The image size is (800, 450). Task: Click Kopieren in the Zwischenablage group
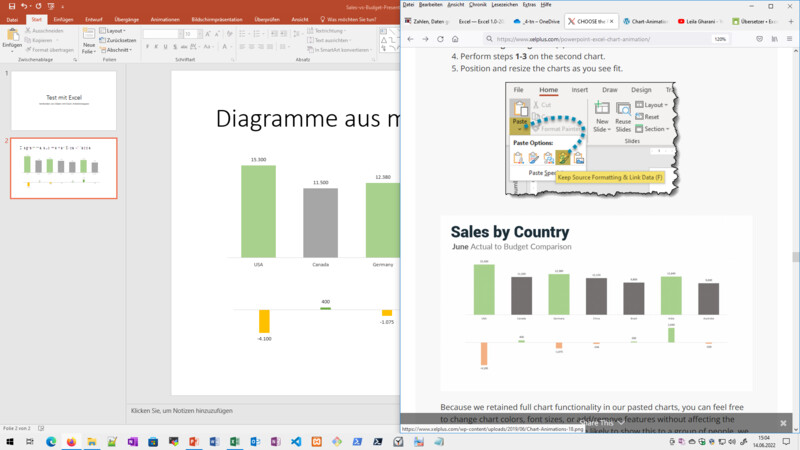coord(41,40)
